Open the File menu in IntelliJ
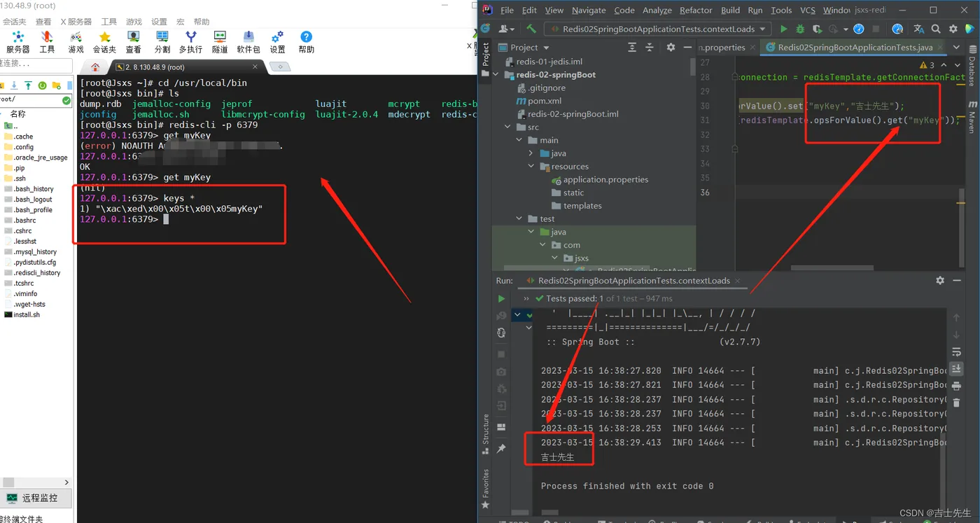 click(x=507, y=10)
